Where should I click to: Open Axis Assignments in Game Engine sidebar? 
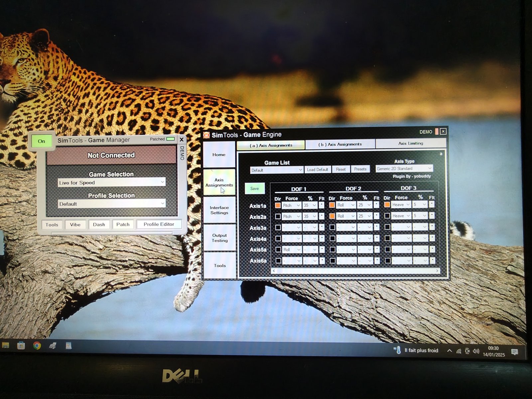click(219, 182)
